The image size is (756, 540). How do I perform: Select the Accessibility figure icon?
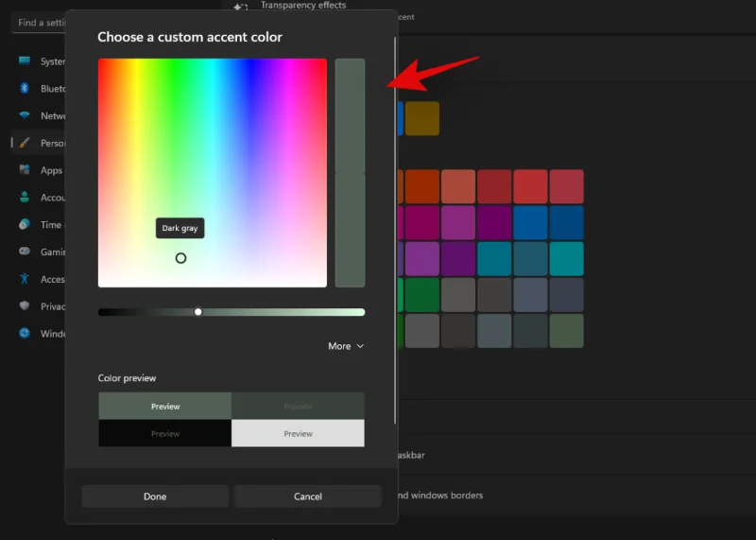(x=25, y=279)
